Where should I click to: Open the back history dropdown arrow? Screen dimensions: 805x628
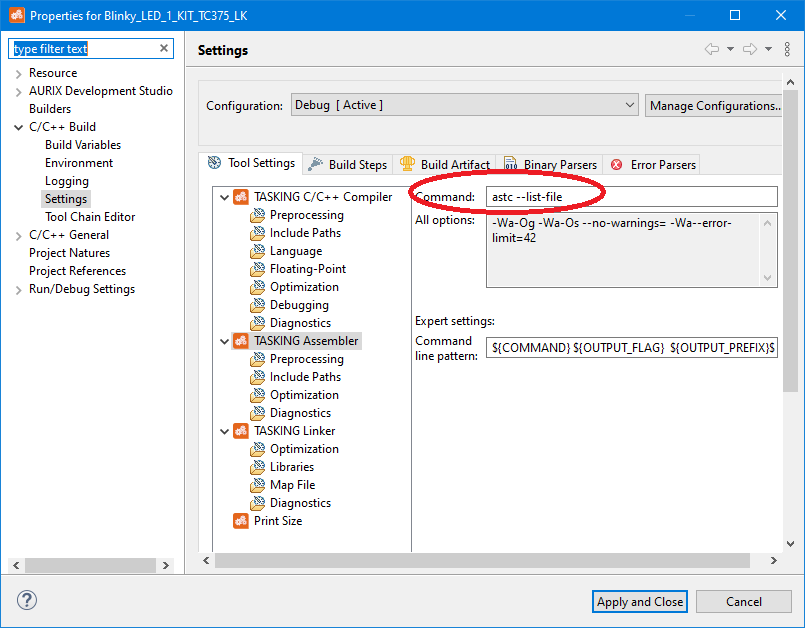[730, 49]
